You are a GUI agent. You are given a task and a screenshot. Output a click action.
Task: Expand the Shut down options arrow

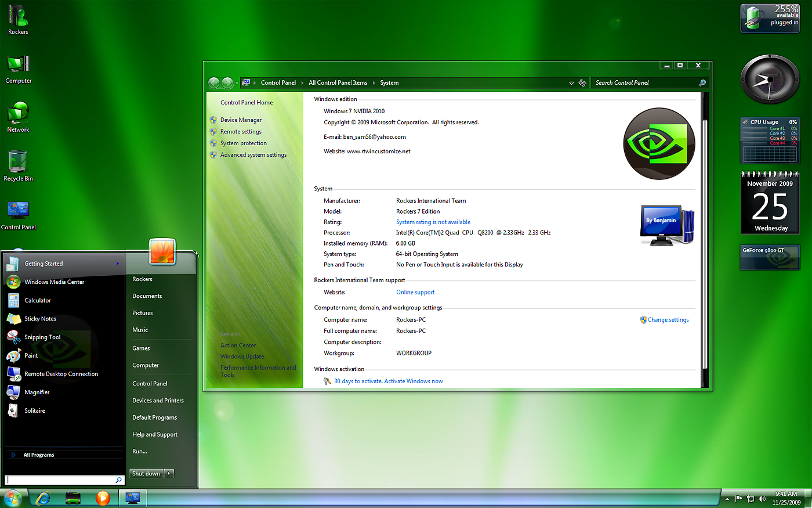click(169, 473)
